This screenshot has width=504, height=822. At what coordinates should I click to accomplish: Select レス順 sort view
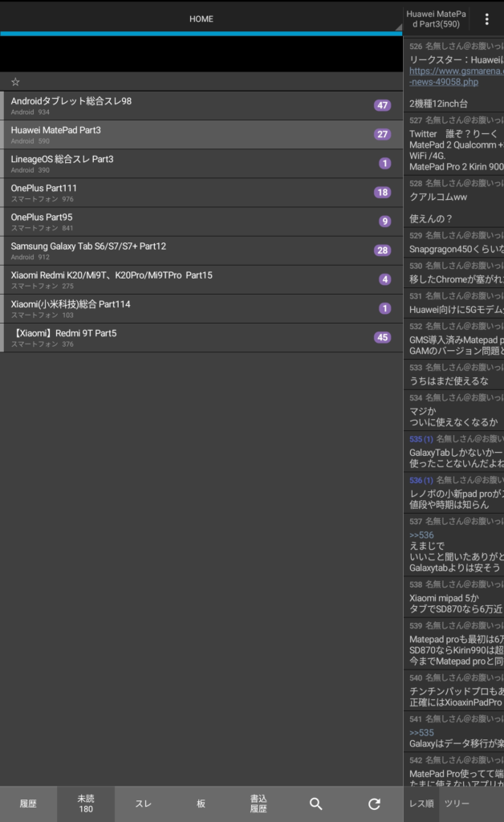422,804
